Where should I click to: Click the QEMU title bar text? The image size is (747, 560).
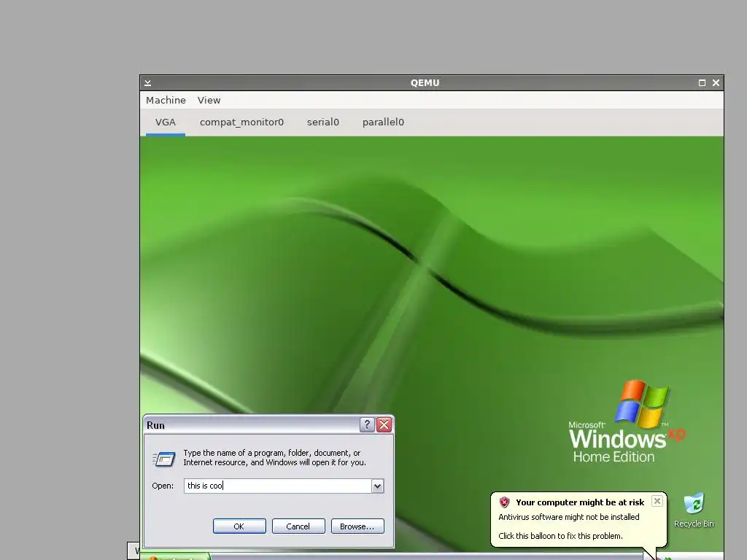pos(425,83)
